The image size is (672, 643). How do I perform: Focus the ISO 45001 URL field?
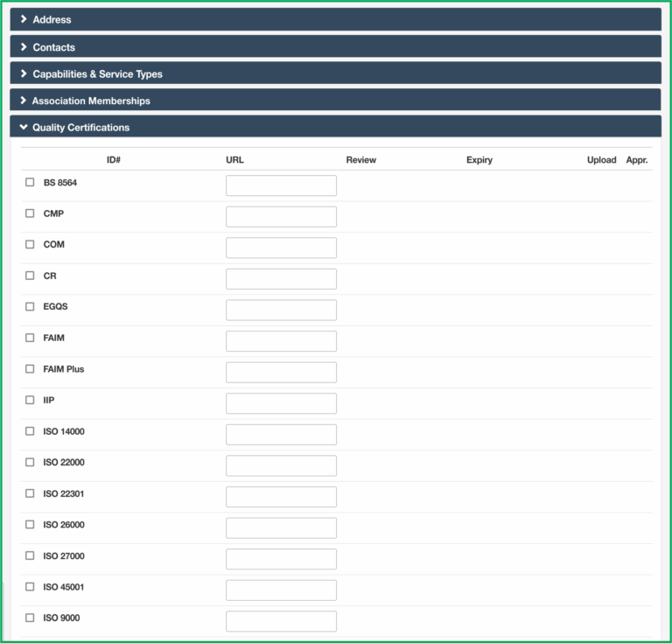pyautogui.click(x=281, y=591)
